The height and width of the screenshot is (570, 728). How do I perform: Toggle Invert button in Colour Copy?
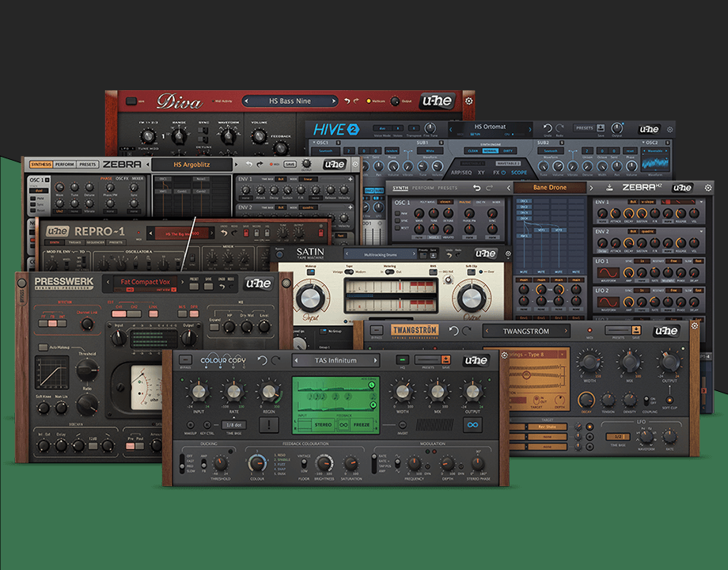click(403, 424)
